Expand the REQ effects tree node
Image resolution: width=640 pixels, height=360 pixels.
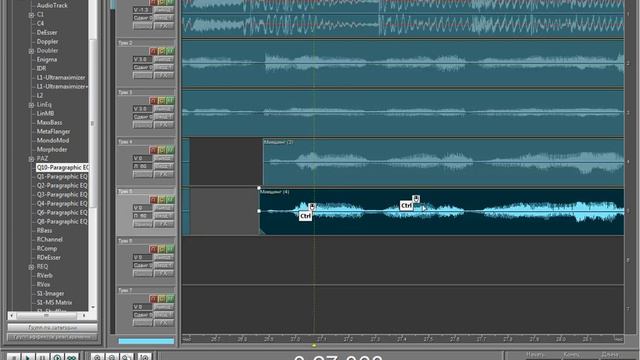(x=31, y=267)
